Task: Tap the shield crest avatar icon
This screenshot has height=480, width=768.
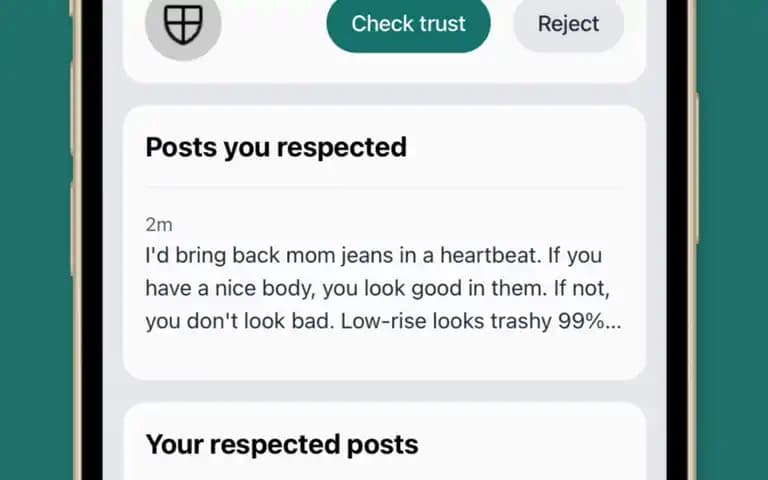Action: pos(183,24)
